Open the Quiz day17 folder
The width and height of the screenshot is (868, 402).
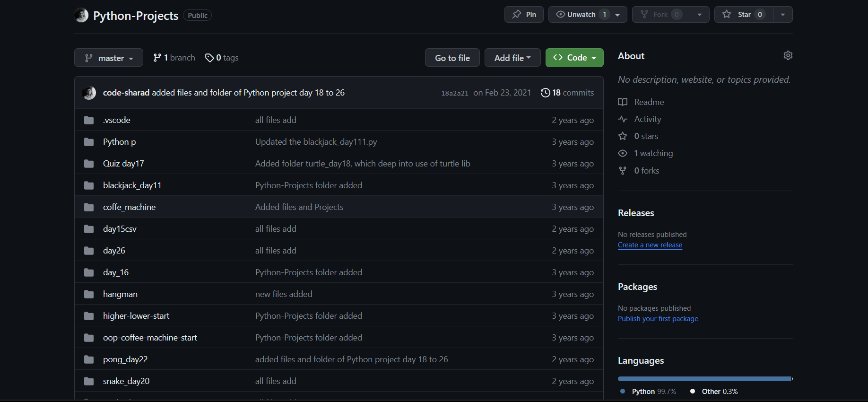[x=124, y=164]
